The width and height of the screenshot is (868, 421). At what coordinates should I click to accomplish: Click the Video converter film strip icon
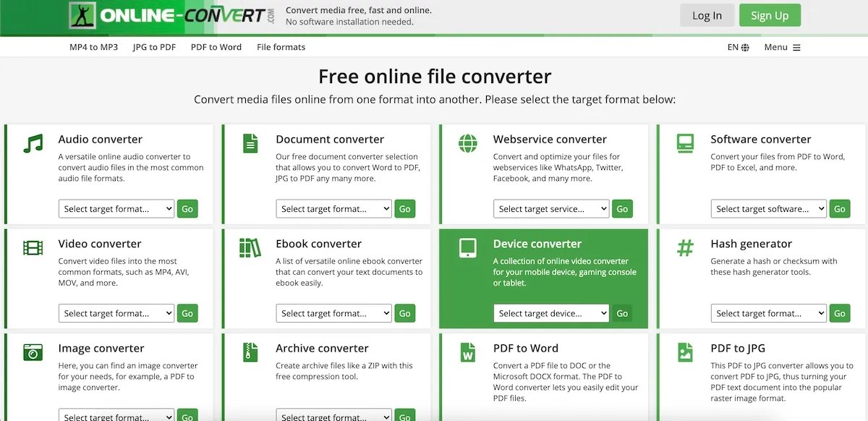pyautogui.click(x=32, y=245)
